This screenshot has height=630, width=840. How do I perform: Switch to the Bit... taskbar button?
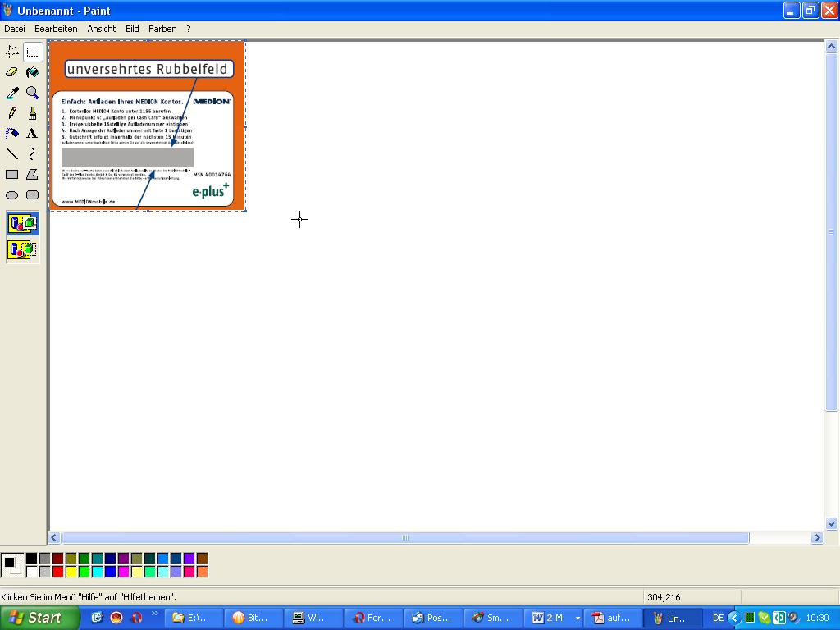pos(253,618)
